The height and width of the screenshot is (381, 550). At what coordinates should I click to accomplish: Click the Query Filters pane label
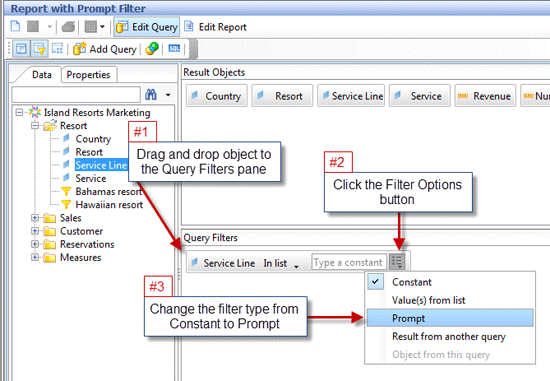pos(210,238)
